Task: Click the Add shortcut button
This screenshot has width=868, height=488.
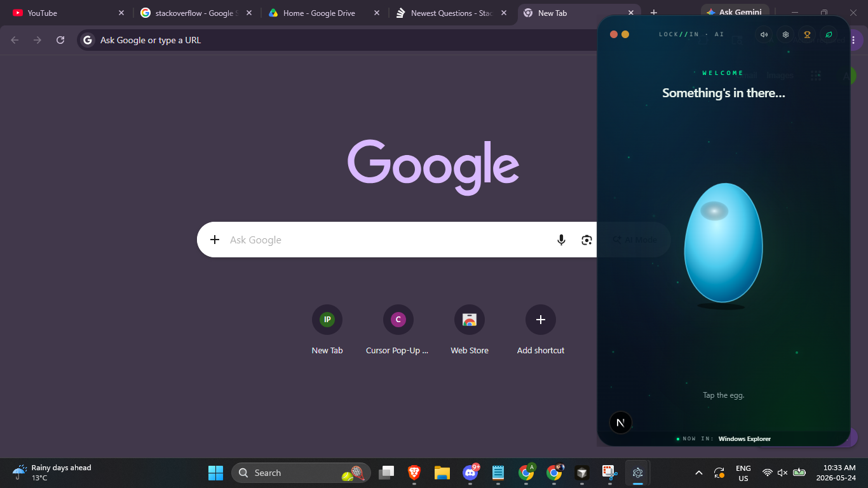Action: pyautogui.click(x=541, y=329)
